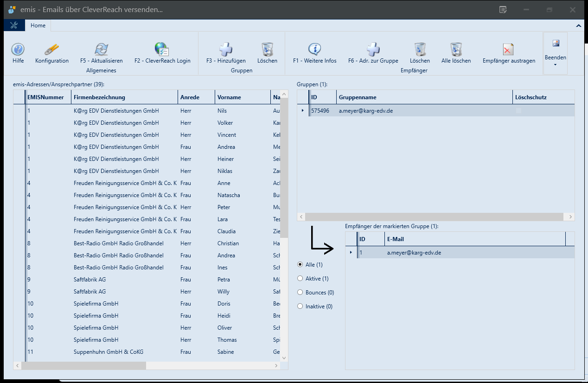This screenshot has height=383, width=588.
Task: Click the title bar notes icon
Action: point(503,10)
